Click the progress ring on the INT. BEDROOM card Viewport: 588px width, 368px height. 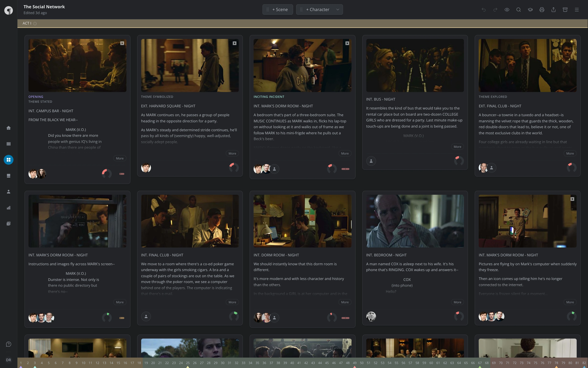tap(459, 316)
